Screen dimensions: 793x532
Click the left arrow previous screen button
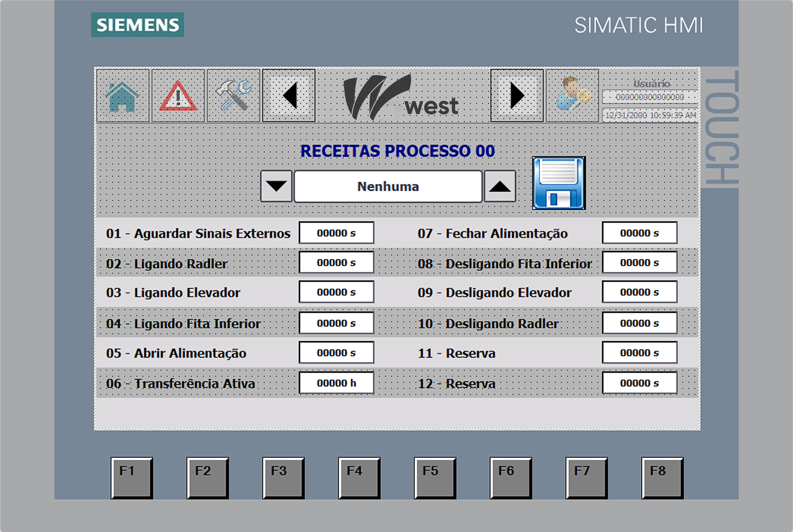pos(289,96)
